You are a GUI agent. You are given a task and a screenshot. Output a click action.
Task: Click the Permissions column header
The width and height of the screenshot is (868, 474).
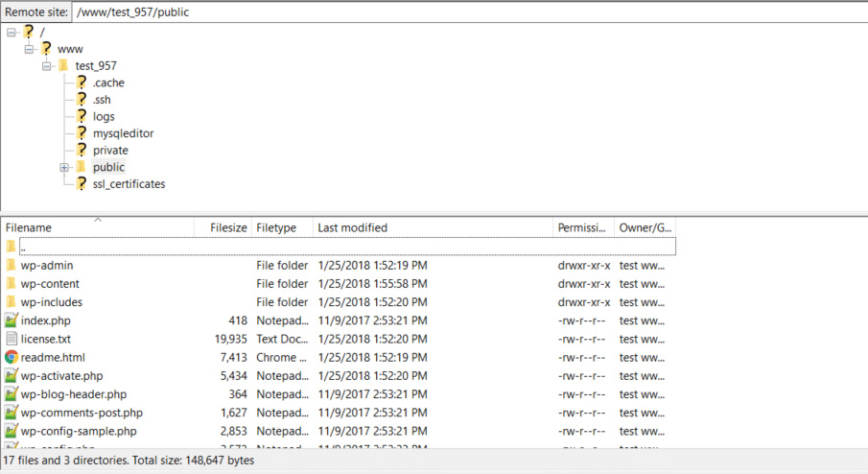583,227
